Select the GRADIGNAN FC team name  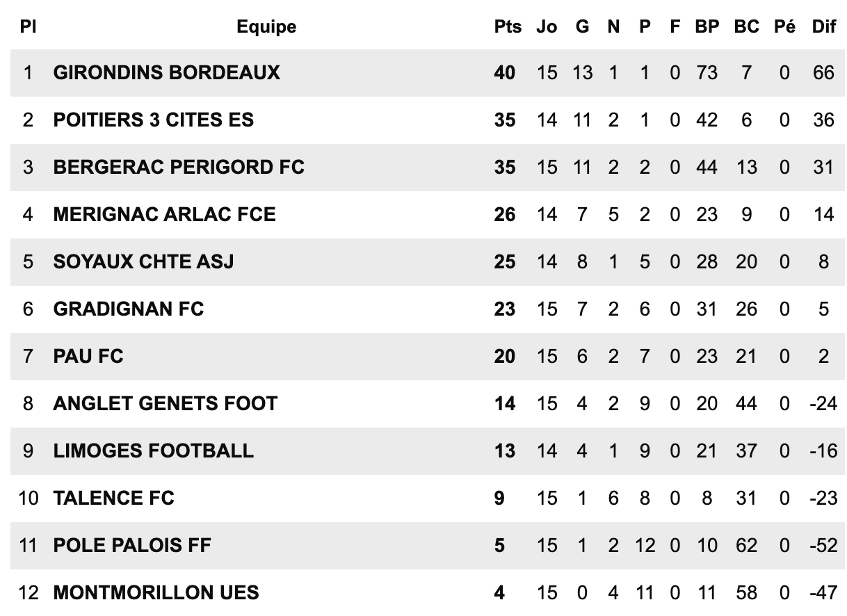[129, 309]
